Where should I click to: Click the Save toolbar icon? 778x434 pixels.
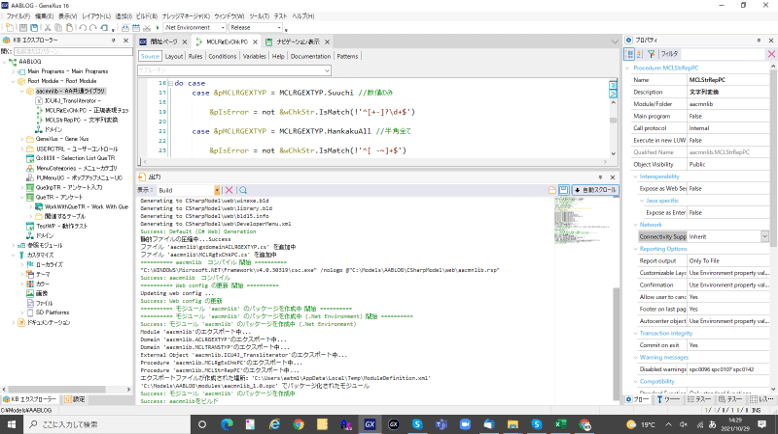coord(23,28)
